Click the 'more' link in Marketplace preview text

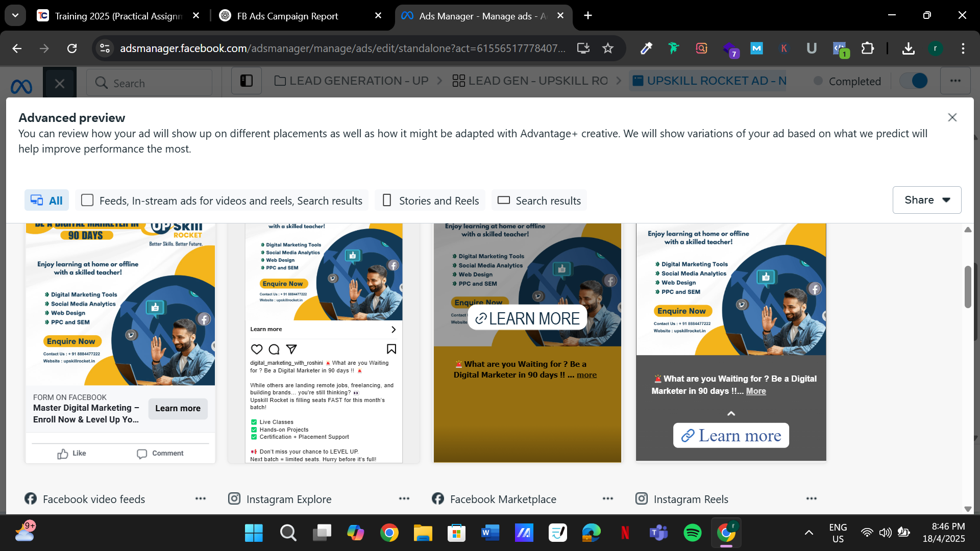586,375
